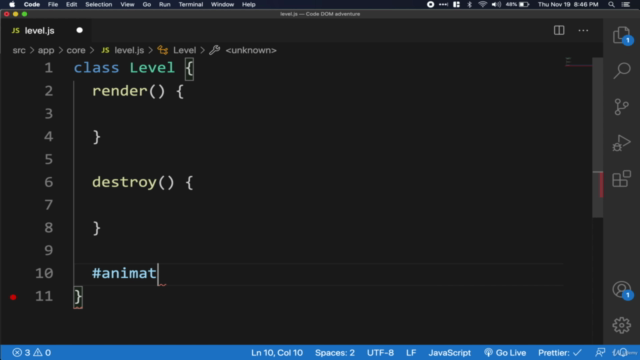Click the destroy() method name
This screenshot has width=640, height=360.
(x=124, y=182)
